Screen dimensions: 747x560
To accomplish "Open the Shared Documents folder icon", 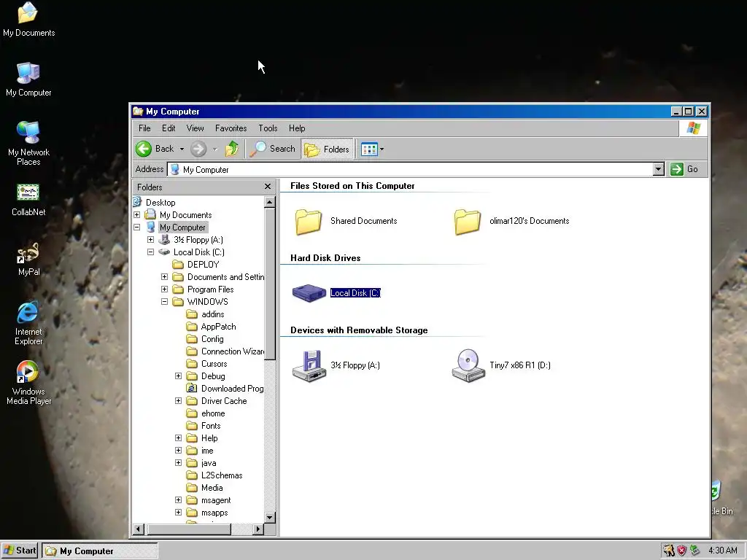I will [x=309, y=222].
